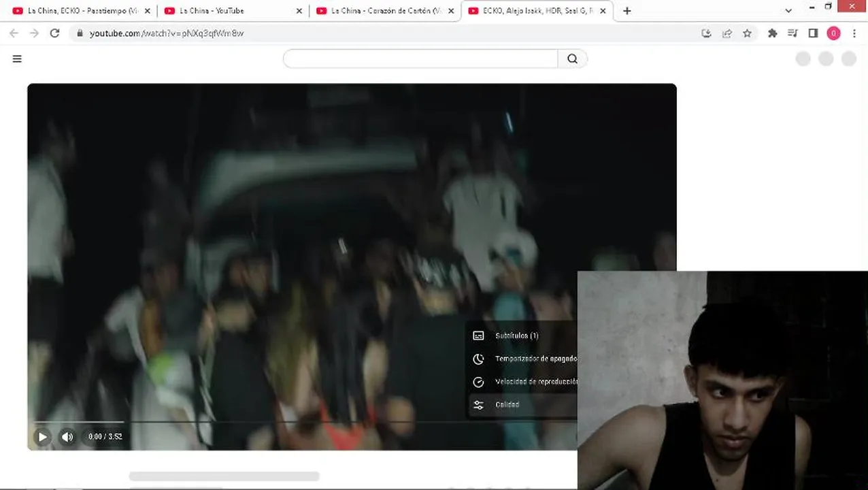Open a new browser tab
The height and width of the screenshot is (490, 868).
pyautogui.click(x=627, y=11)
